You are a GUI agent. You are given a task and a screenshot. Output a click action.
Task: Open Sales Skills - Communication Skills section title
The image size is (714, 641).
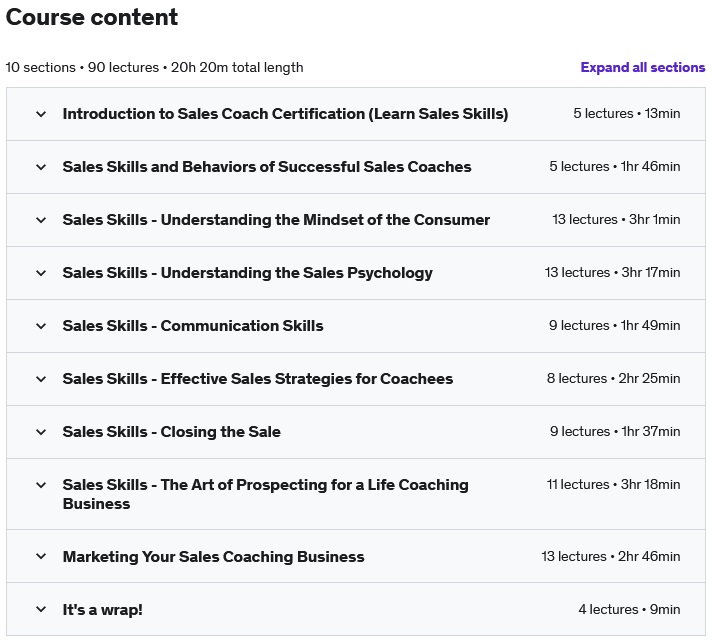(193, 326)
